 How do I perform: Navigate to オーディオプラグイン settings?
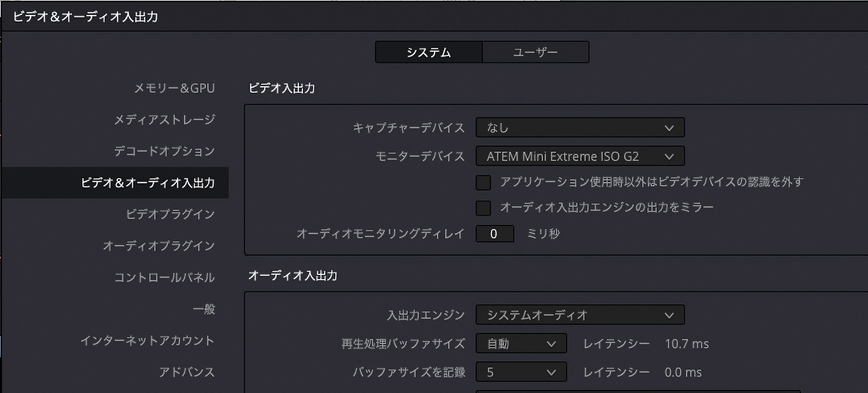tap(168, 246)
